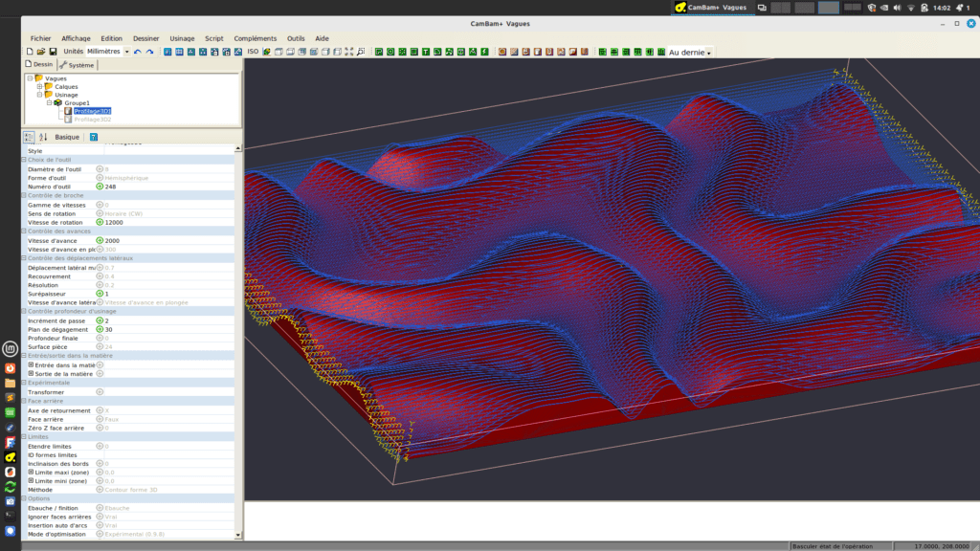The image size is (980, 551).
Task: Toggle the green marker beside Vitesse de rotation
Action: [x=100, y=222]
